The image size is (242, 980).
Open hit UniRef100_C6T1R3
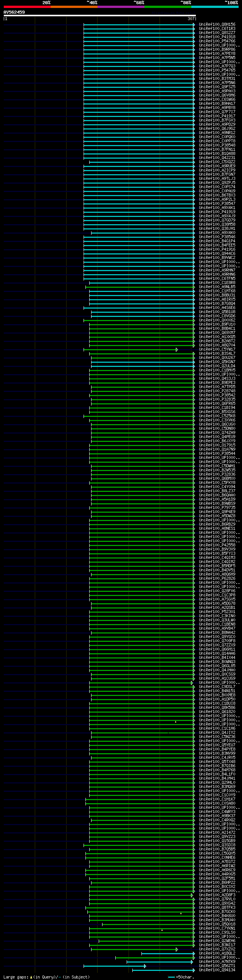[x=217, y=28]
